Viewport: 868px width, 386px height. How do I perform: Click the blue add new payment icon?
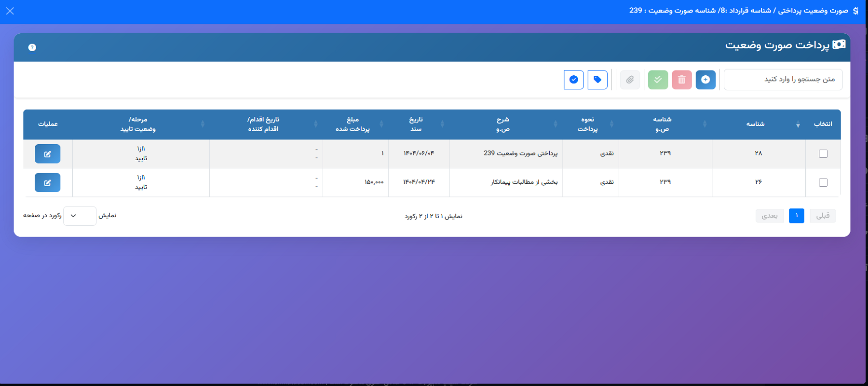(705, 80)
